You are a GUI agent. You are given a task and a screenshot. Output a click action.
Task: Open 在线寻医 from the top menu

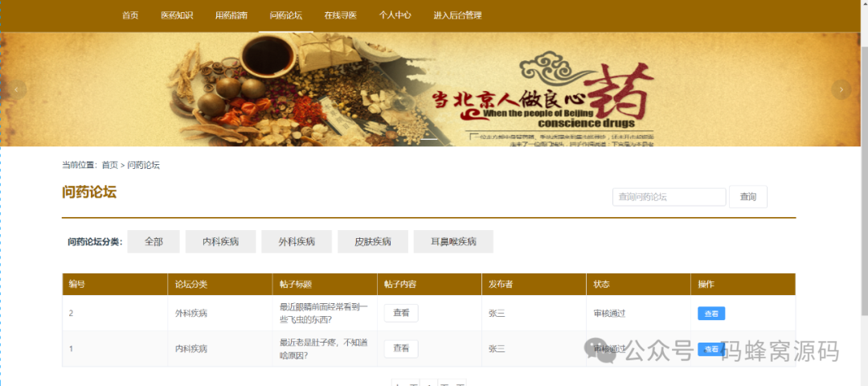[341, 15]
